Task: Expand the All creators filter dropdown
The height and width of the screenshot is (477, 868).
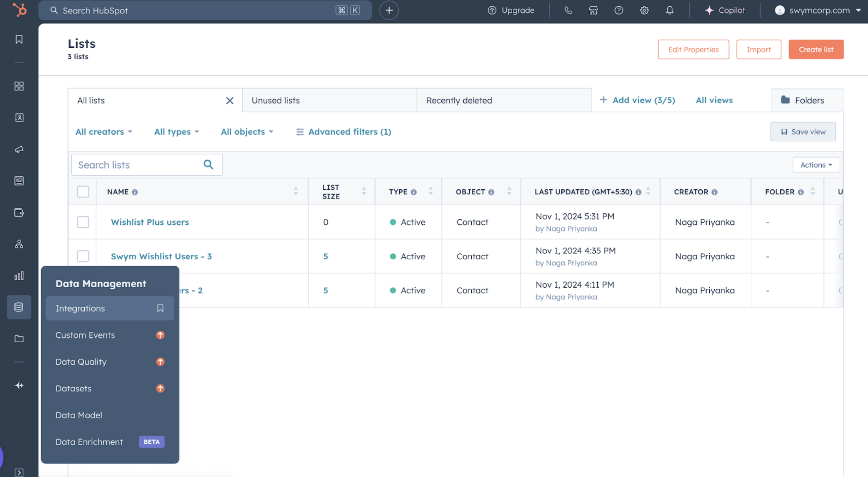Action: (x=104, y=132)
